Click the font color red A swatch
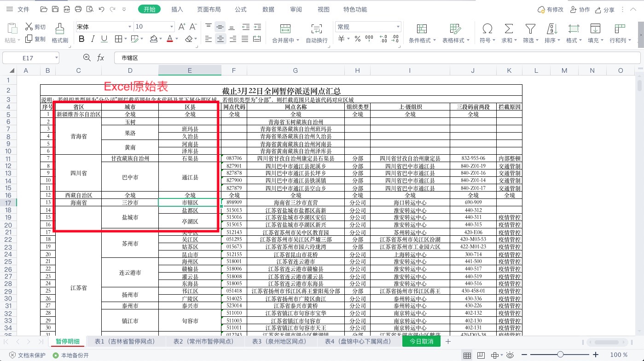 point(170,39)
